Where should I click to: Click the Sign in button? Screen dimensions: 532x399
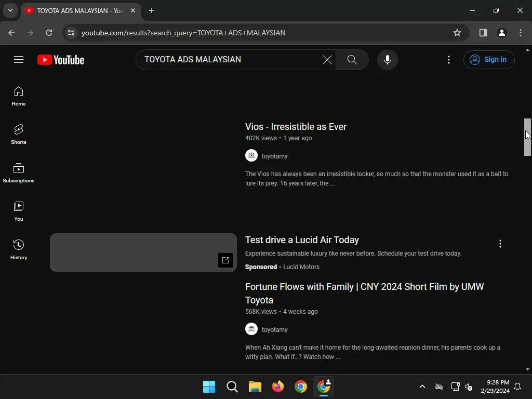(488, 60)
